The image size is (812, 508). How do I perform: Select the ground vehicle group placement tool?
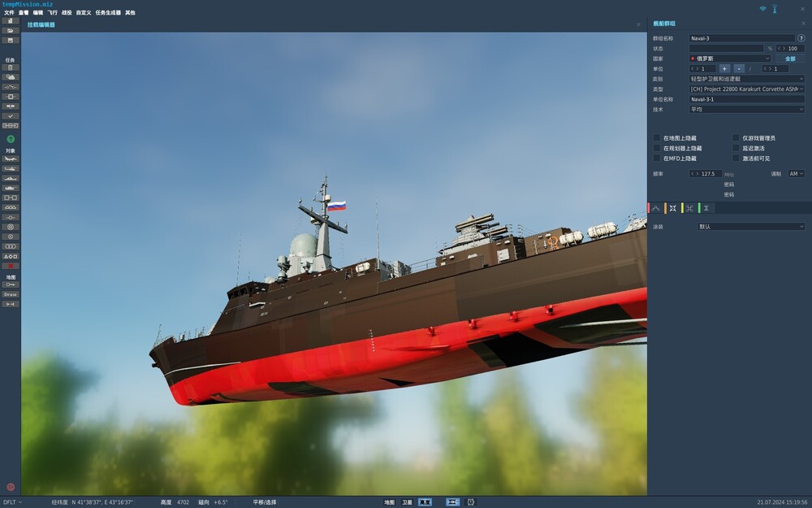click(x=11, y=188)
